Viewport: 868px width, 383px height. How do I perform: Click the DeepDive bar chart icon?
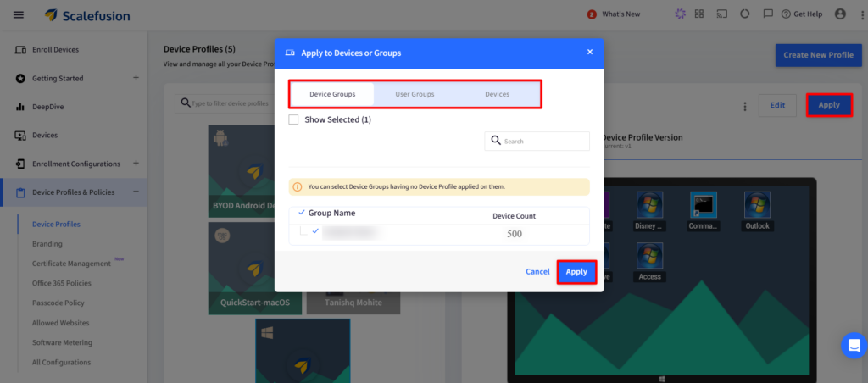(x=20, y=107)
